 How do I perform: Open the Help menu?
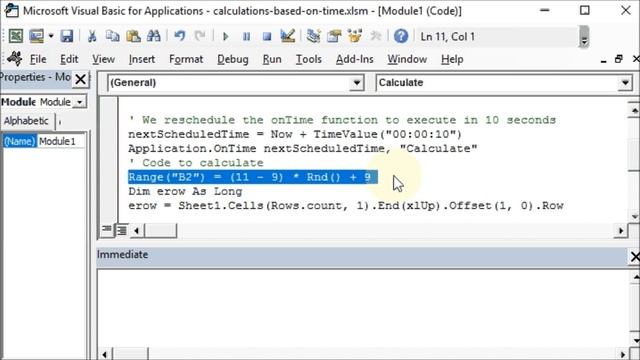452,59
